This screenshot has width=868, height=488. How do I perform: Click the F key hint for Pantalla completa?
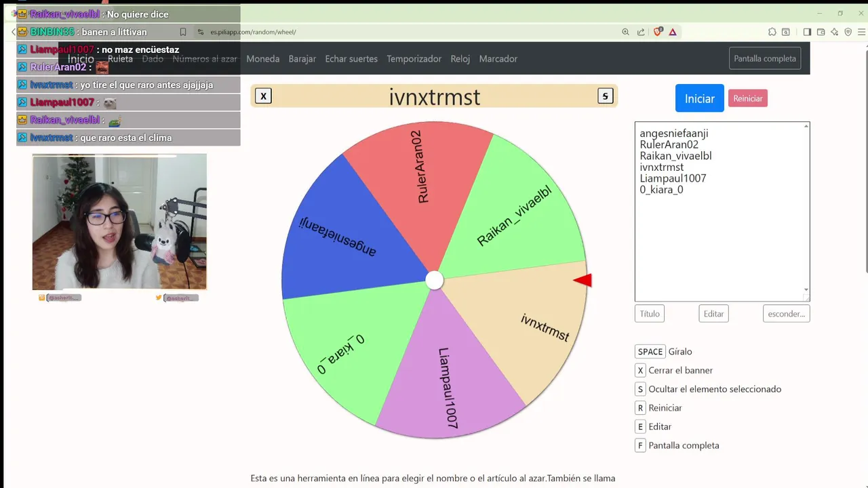(x=640, y=445)
